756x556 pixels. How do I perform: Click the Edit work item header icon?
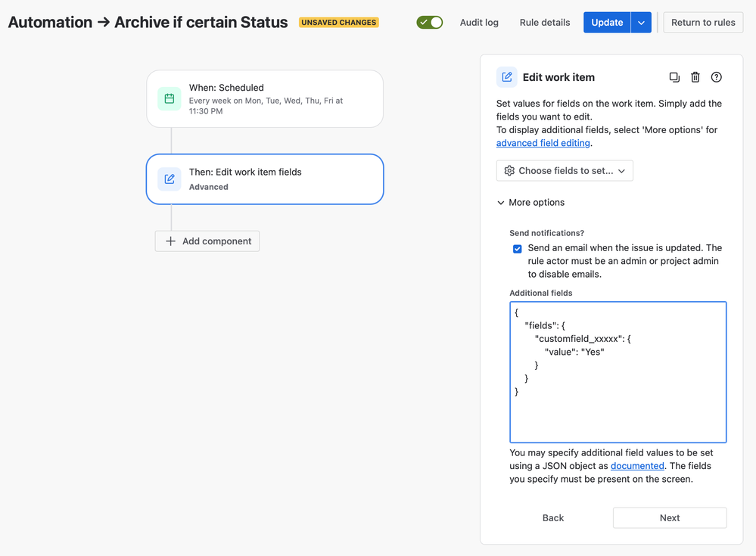pos(507,77)
